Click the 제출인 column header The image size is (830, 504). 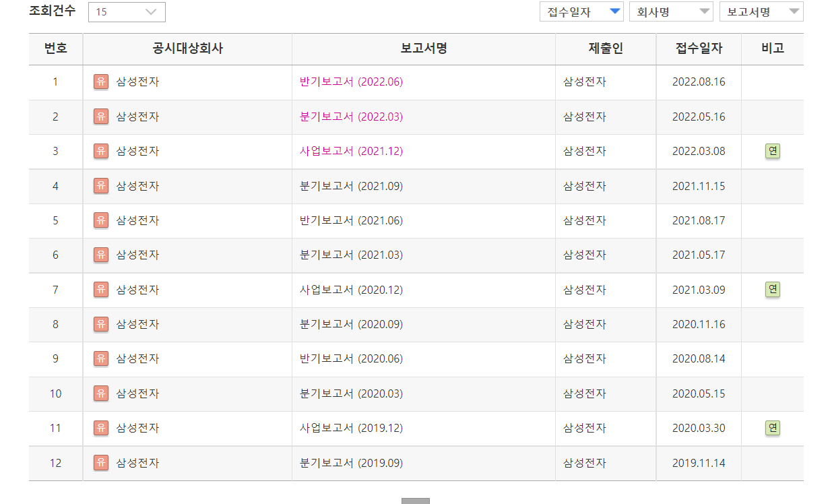click(606, 49)
